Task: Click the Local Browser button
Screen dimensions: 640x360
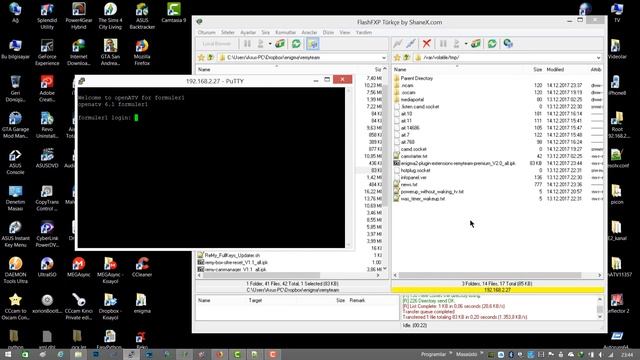Action: coord(217,44)
